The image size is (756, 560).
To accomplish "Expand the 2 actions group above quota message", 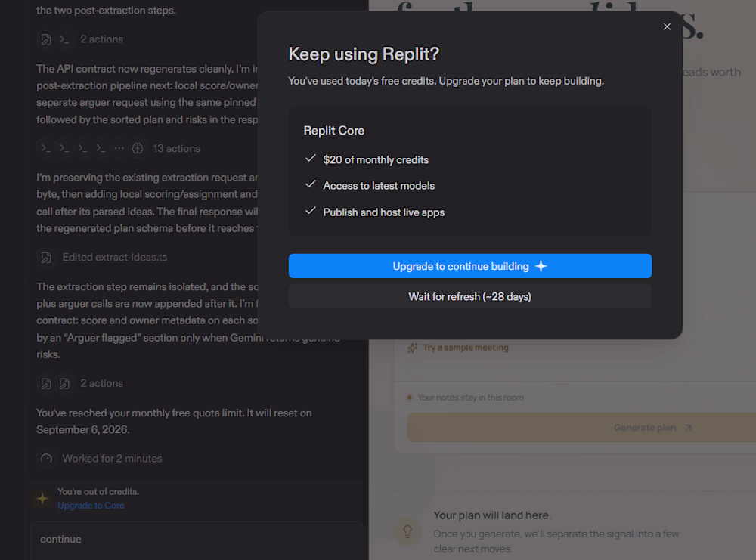I will coord(102,383).
